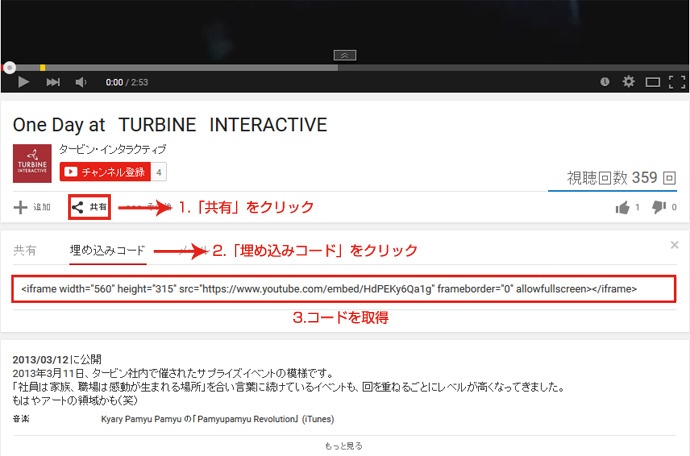Click the video progress bar
This screenshot has width=690, height=456.
[x=345, y=68]
